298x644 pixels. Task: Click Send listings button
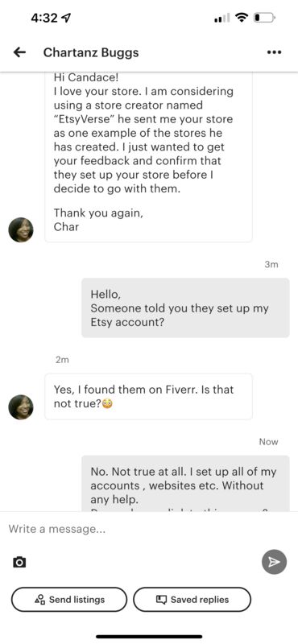[x=69, y=600]
